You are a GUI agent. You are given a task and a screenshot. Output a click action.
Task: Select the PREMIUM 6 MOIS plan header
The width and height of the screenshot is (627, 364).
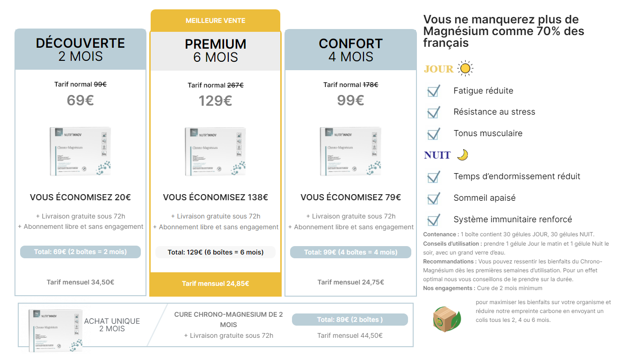pyautogui.click(x=215, y=51)
